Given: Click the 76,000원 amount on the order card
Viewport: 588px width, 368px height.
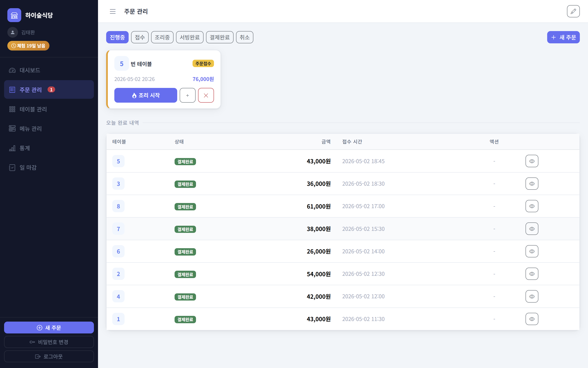Looking at the screenshot, I should click(203, 79).
